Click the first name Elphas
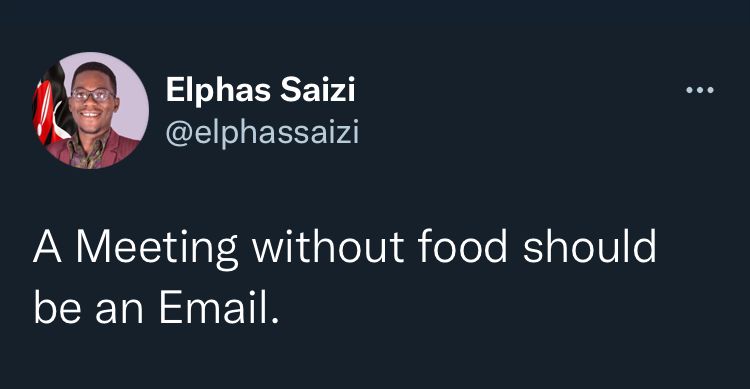750x389 pixels. click(218, 90)
